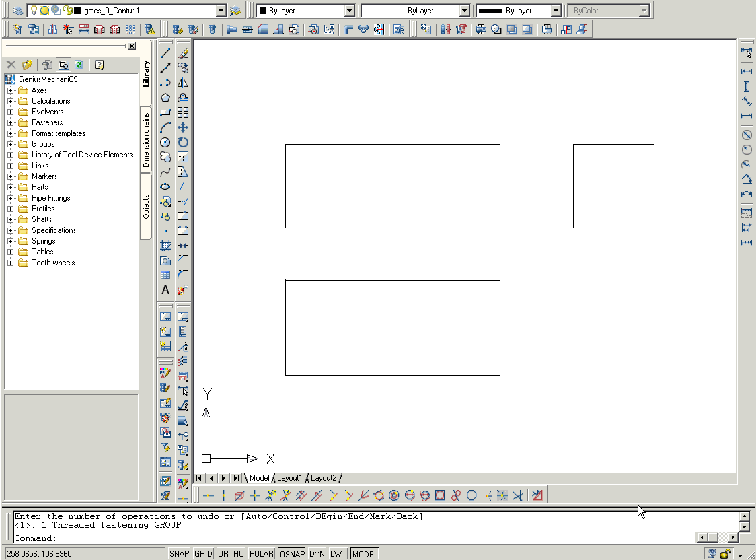The height and width of the screenshot is (560, 756).
Task: Open the lineweight ByLayer dropdown
Action: click(556, 11)
